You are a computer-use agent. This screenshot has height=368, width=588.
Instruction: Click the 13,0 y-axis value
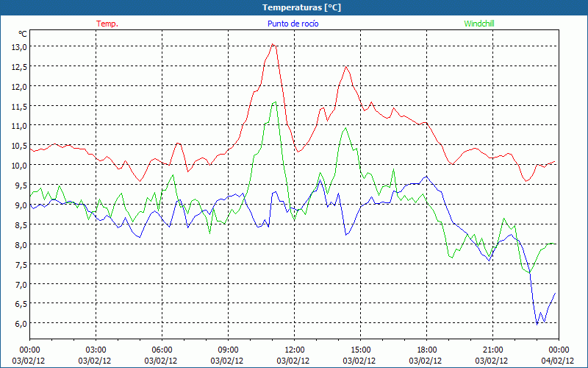pyautogui.click(x=19, y=47)
